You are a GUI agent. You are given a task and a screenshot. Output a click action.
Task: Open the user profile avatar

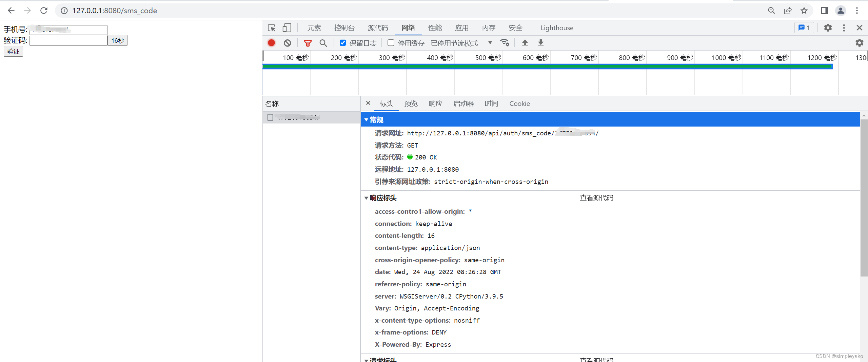841,11
